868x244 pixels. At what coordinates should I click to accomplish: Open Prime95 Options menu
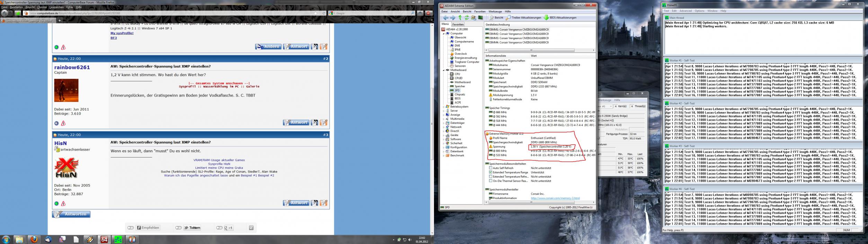[699, 11]
